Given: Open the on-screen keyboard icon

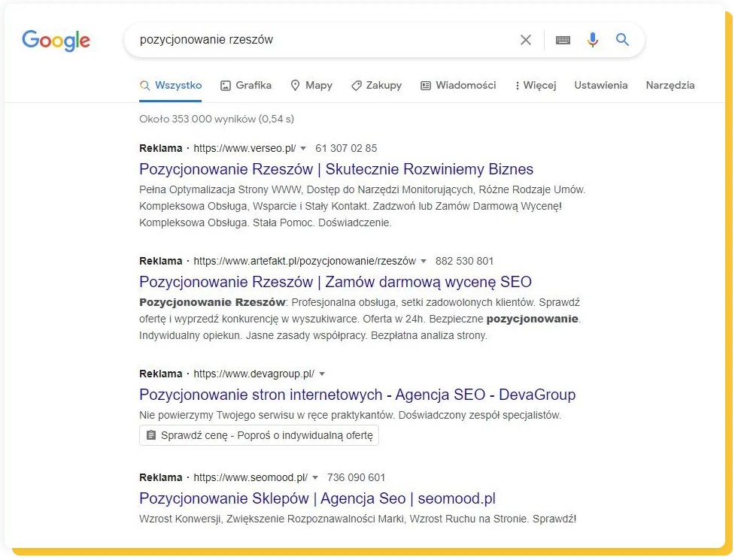Looking at the screenshot, I should coord(563,40).
